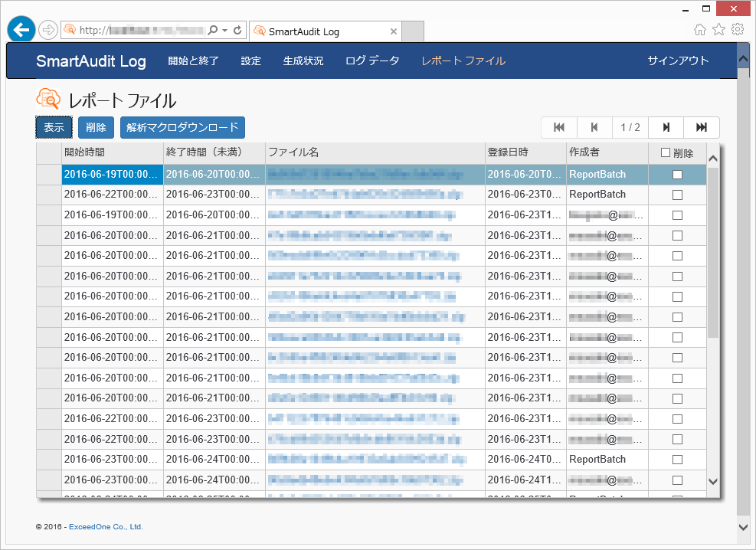
Task: Open the 開始と終了 menu
Action: click(193, 61)
